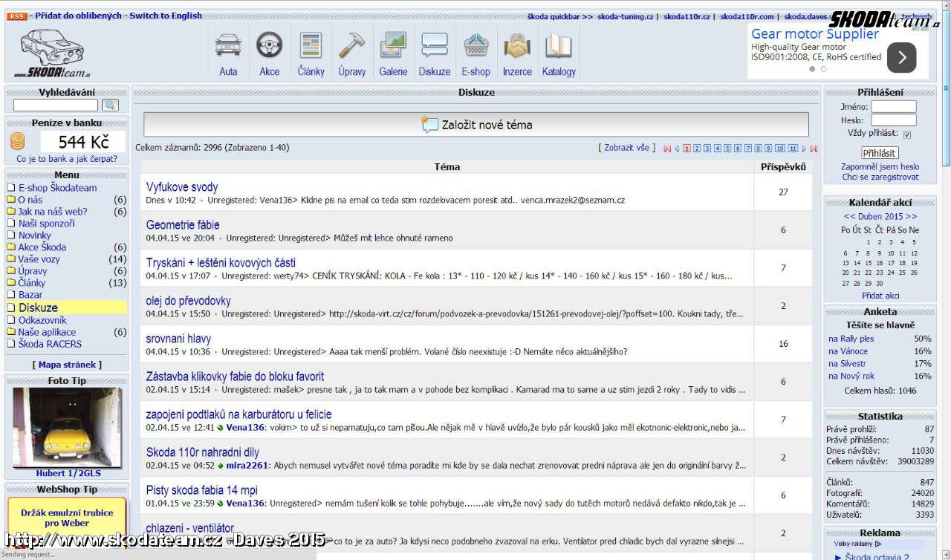The height and width of the screenshot is (560, 951).
Task: Open Odkazovník menu item
Action: tap(42, 320)
